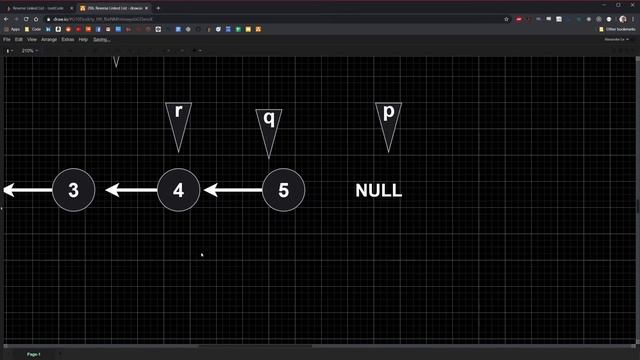Image resolution: width=640 pixels, height=360 pixels.
Task: Open the Other bookmarks folder
Action: 617,29
